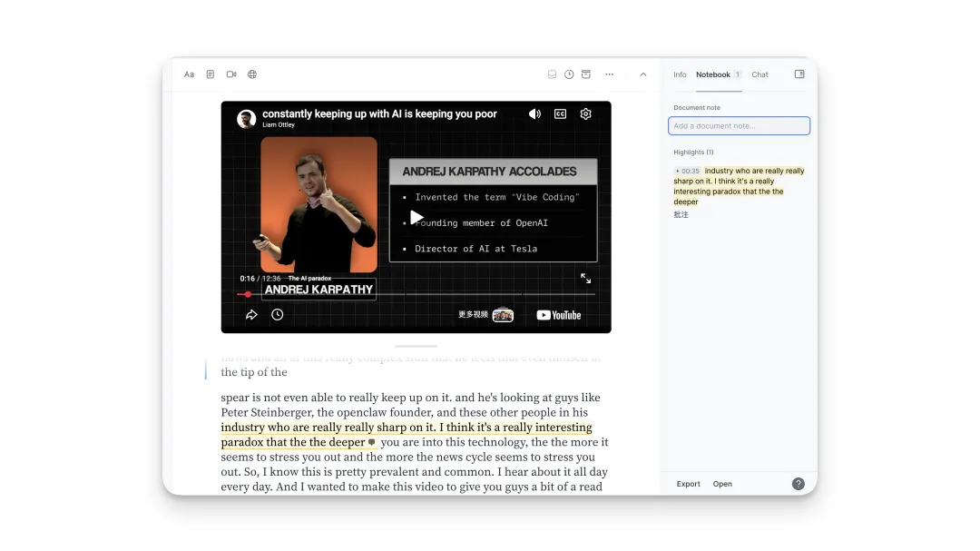The height and width of the screenshot is (551, 980).
Task: Collapse the video with the up chevron
Action: click(x=643, y=74)
